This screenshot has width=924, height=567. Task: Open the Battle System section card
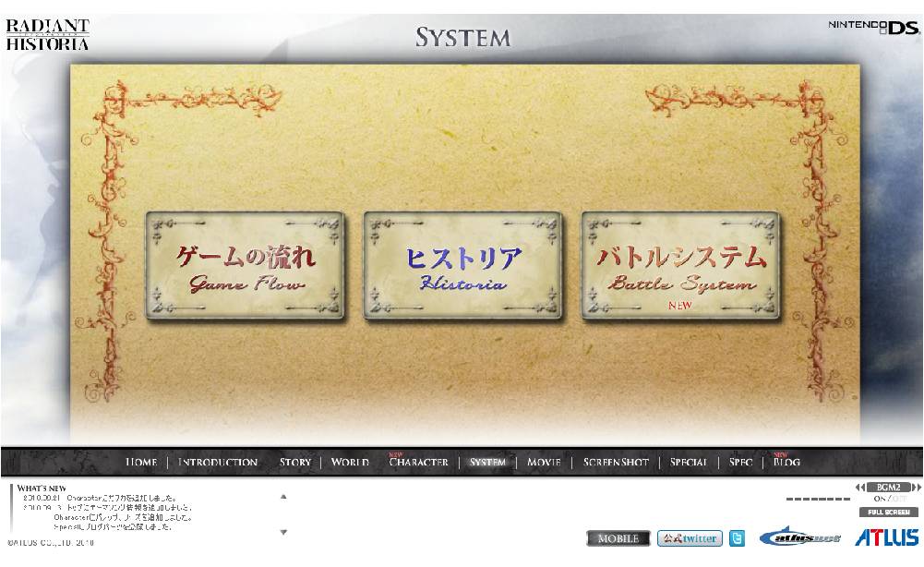coord(680,266)
